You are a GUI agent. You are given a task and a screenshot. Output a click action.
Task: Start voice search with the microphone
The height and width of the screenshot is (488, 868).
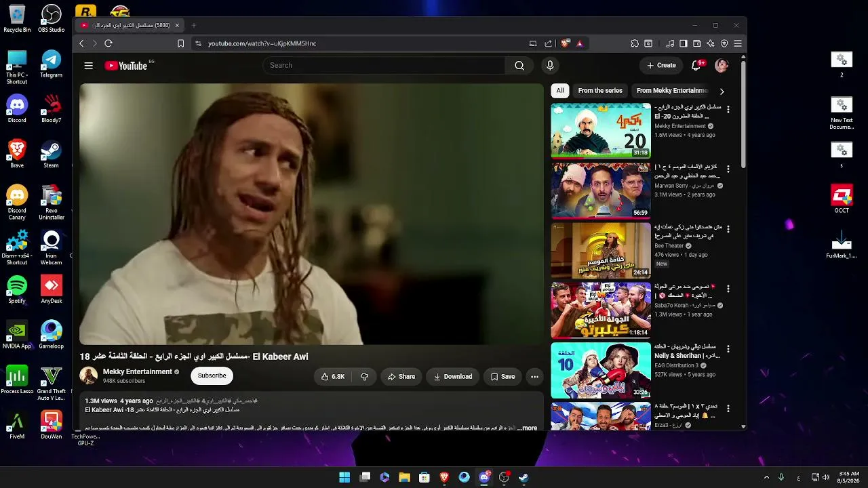[x=550, y=66]
